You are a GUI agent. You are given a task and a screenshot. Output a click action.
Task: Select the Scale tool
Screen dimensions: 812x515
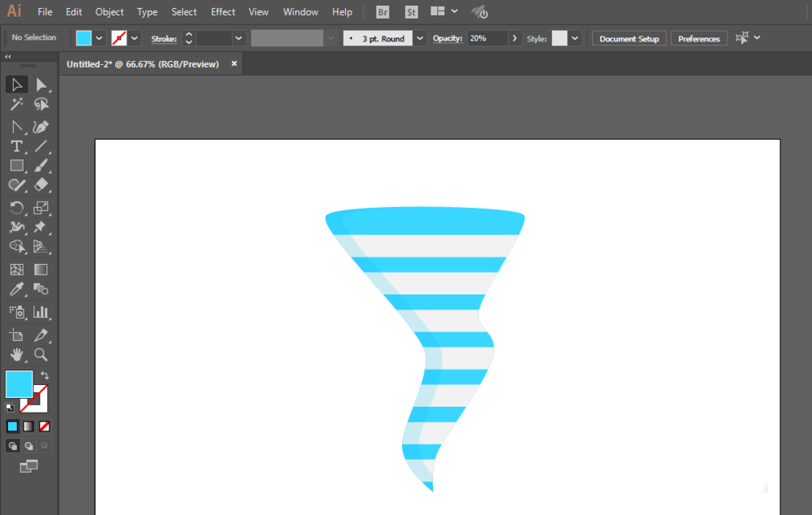(x=41, y=208)
